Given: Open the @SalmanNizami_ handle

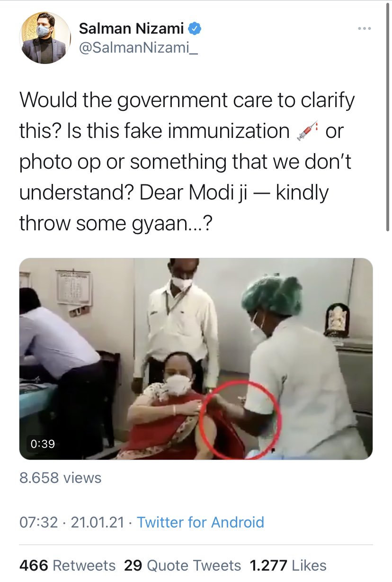Looking at the screenshot, I should click(138, 49).
